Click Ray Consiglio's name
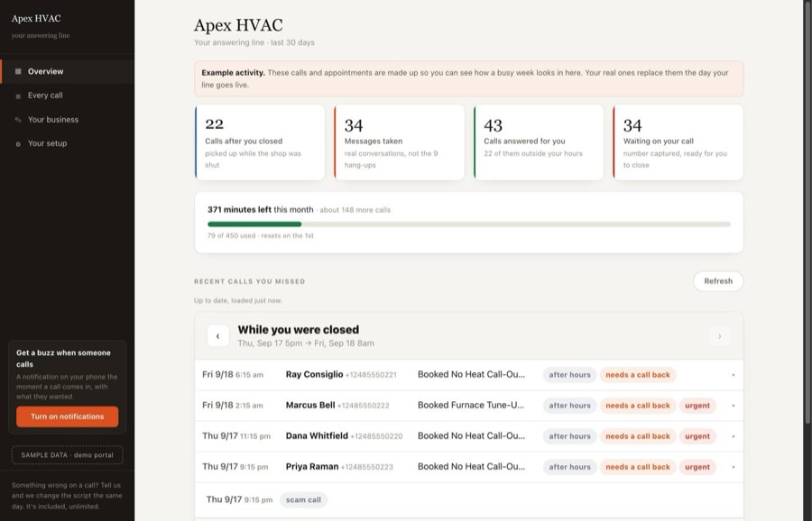This screenshot has width=812, height=521. point(314,374)
